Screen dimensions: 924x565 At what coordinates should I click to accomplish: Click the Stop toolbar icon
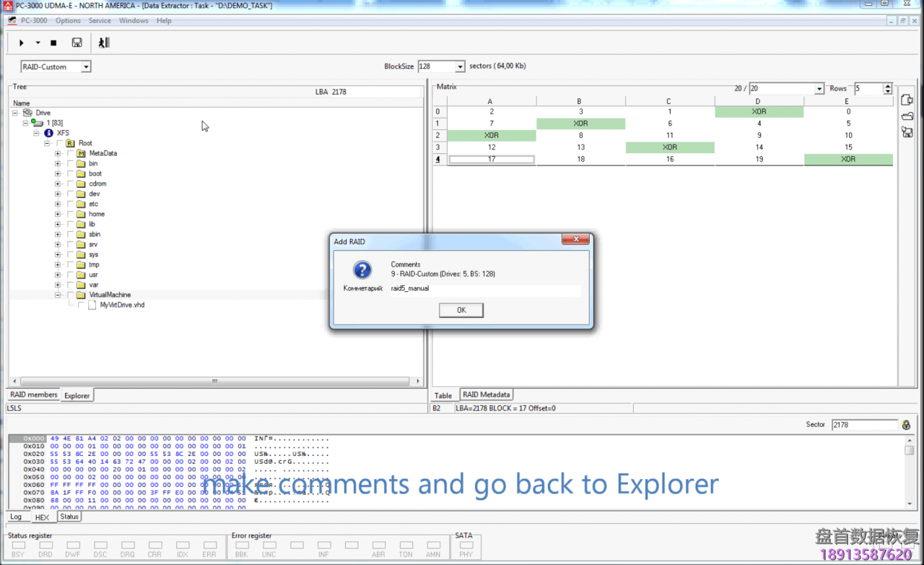[53, 43]
